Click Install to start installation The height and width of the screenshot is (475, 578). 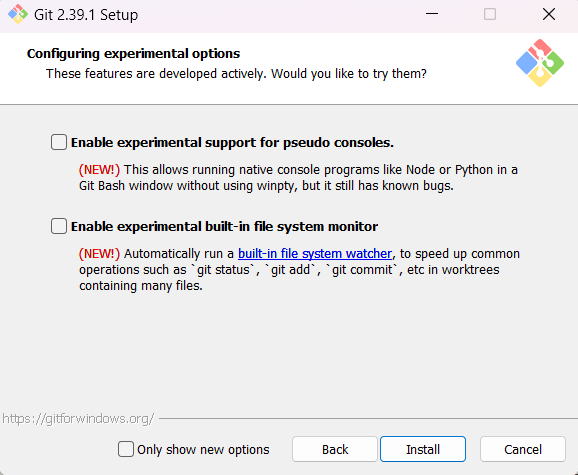[423, 449]
